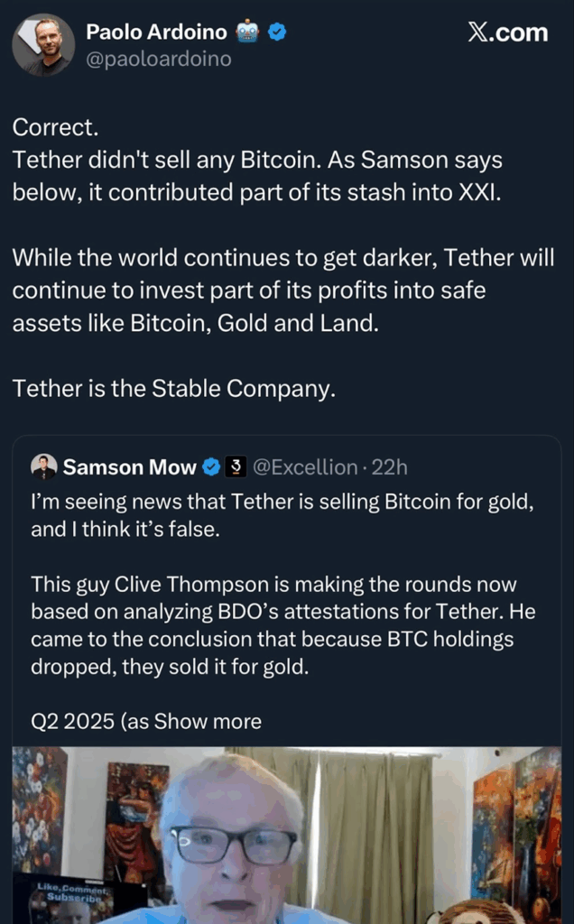The image size is (574, 924).
Task: Click Paolo Ardoino's profile avatar
Action: (43, 44)
